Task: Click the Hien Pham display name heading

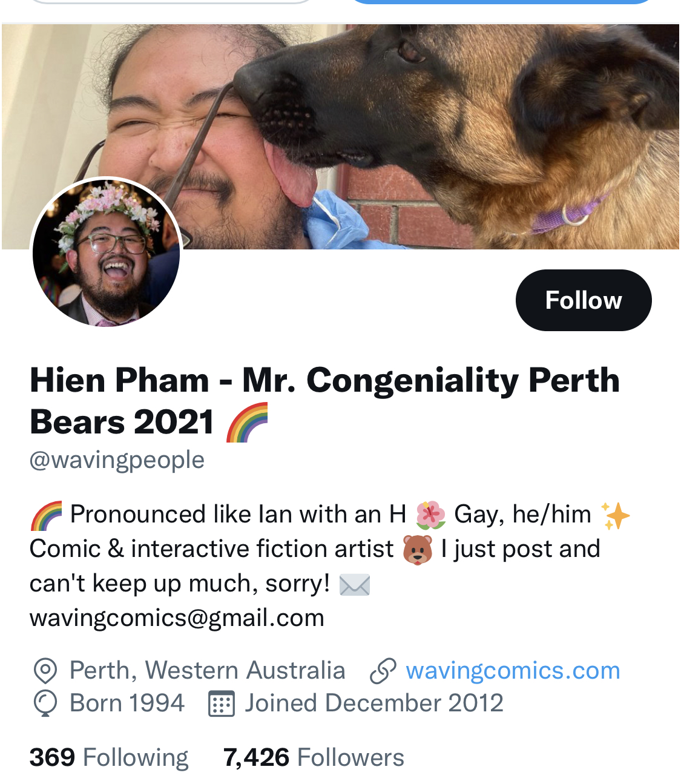Action: click(324, 401)
